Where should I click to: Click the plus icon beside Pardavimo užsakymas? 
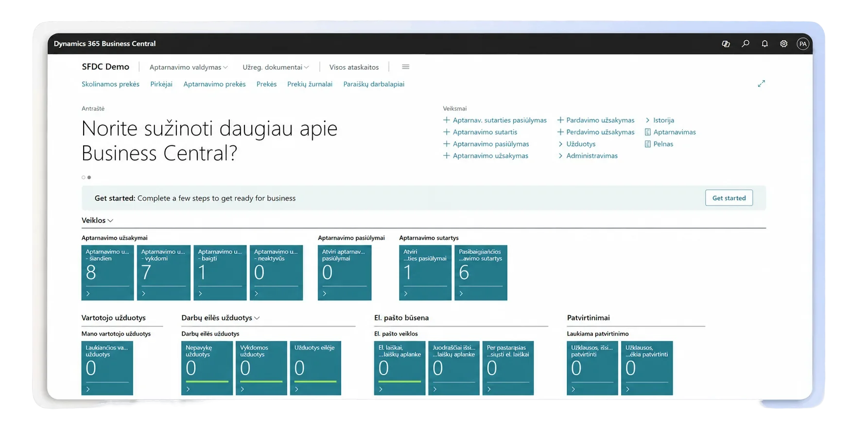tap(560, 120)
